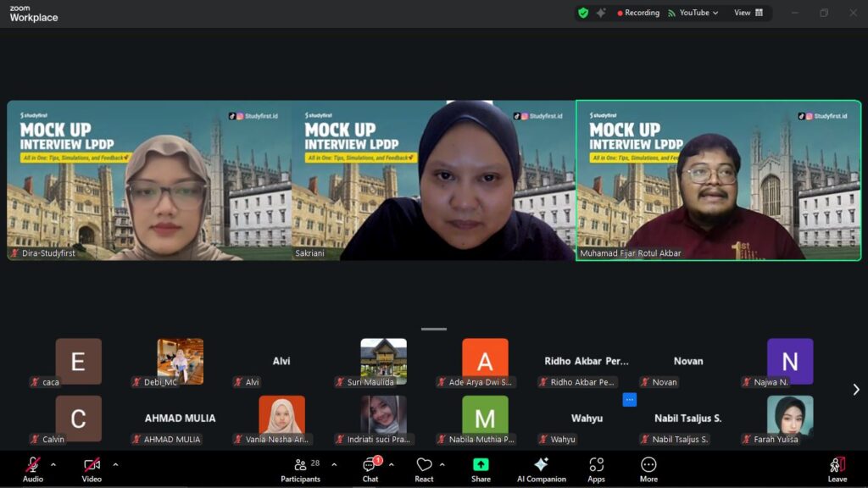Click the Recording indicator

coord(638,13)
